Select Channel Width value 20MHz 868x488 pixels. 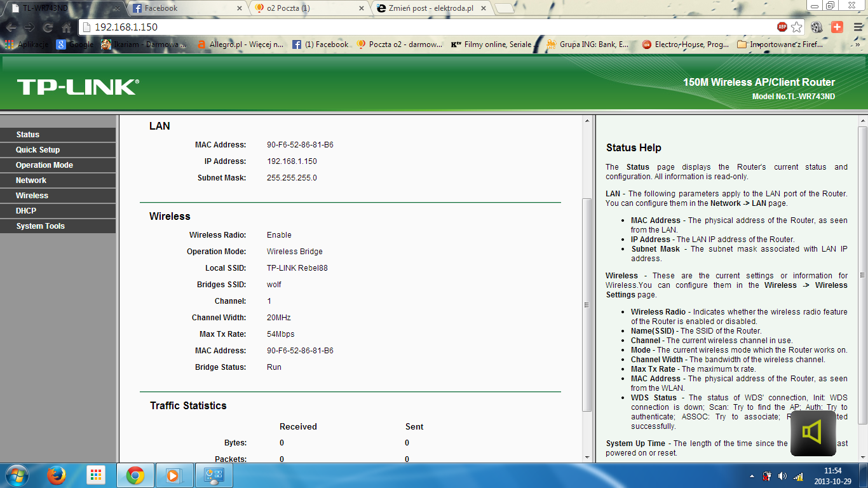point(279,318)
